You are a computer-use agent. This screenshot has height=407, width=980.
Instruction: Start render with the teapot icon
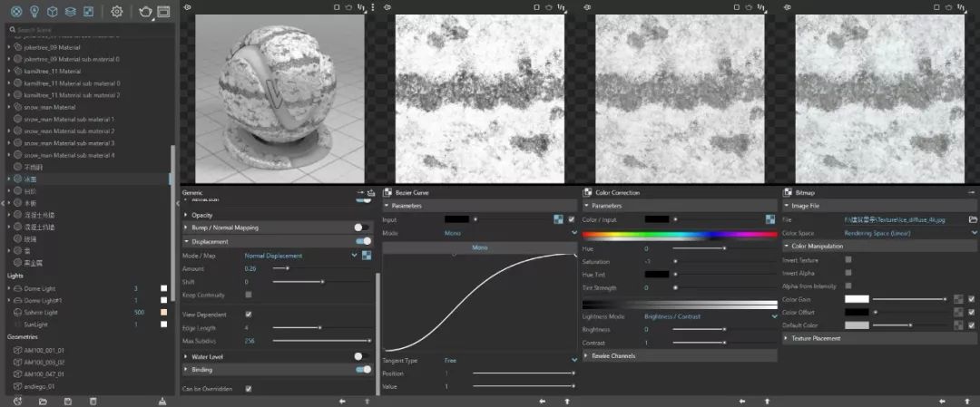click(144, 11)
